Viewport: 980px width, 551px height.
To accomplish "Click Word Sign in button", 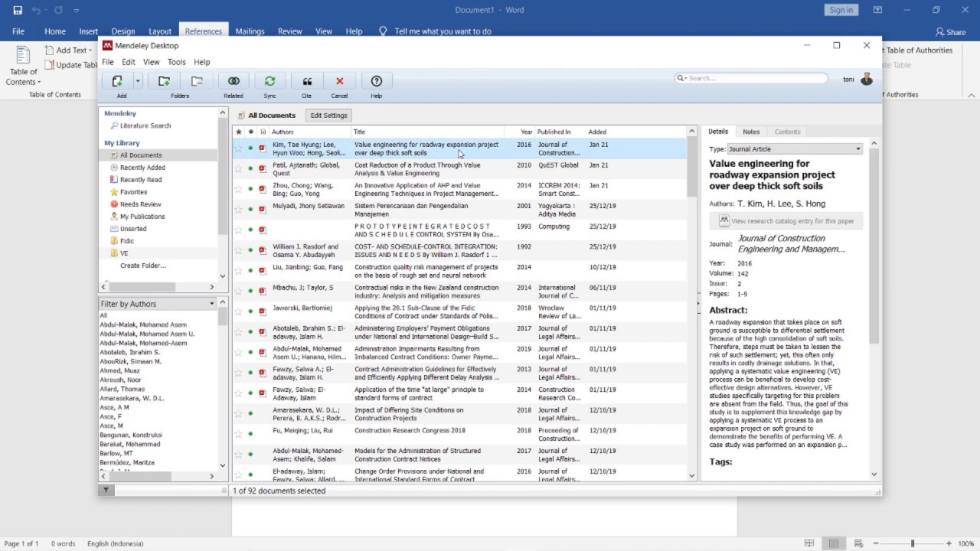I will (x=841, y=10).
